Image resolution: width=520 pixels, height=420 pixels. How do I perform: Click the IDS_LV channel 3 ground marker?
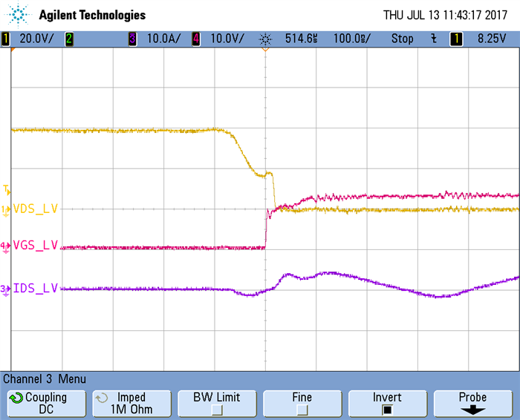pyautogui.click(x=5, y=289)
